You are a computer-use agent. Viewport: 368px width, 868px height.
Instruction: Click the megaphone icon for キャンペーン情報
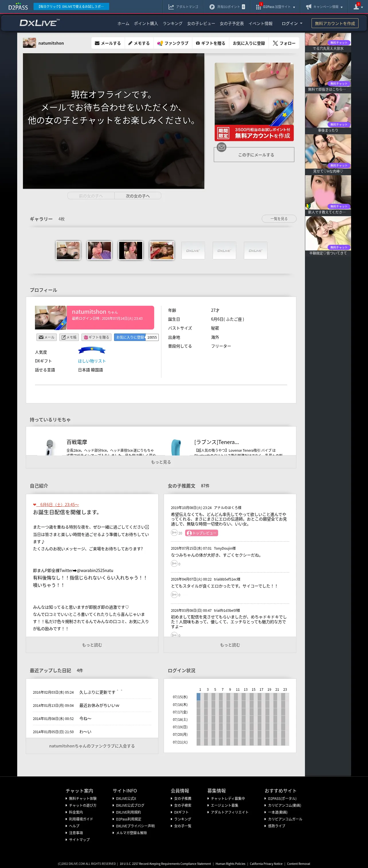click(308, 7)
